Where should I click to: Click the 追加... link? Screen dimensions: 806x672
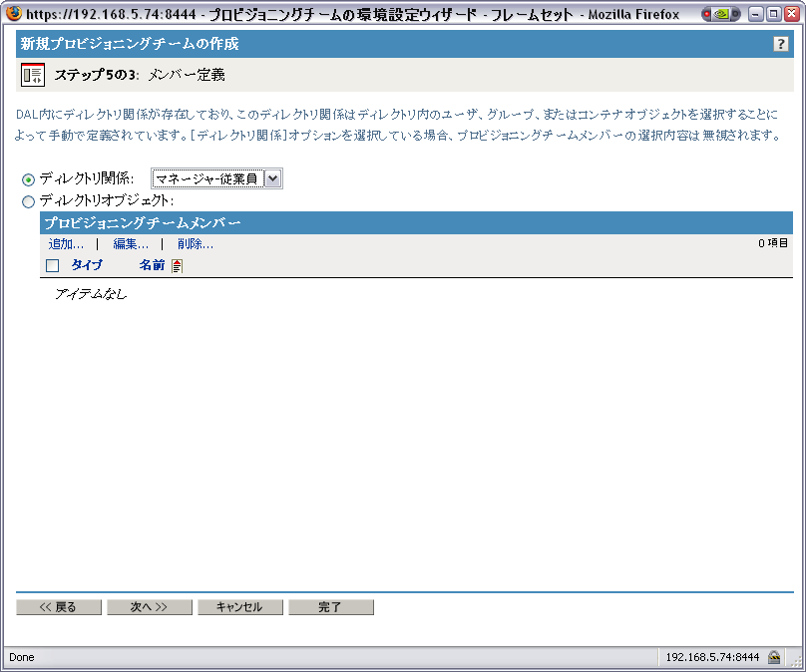66,244
